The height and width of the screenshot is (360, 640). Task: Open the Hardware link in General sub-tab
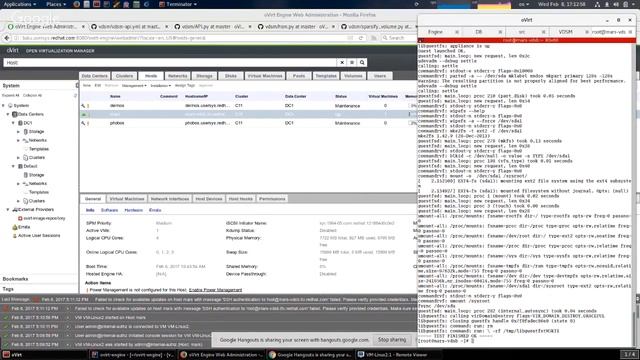(x=133, y=210)
